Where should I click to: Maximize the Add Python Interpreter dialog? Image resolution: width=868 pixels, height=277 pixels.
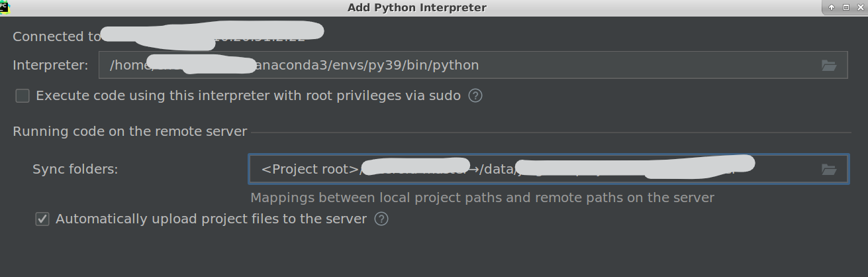point(845,7)
